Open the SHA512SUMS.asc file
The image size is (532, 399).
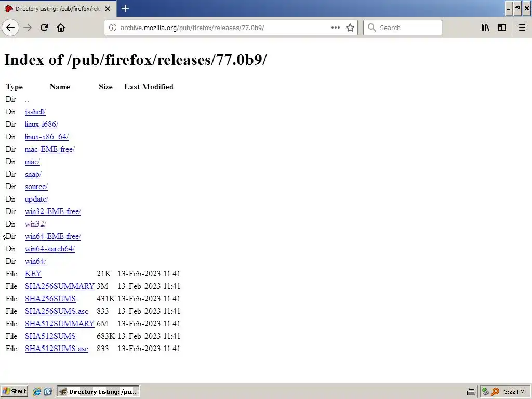(57, 349)
